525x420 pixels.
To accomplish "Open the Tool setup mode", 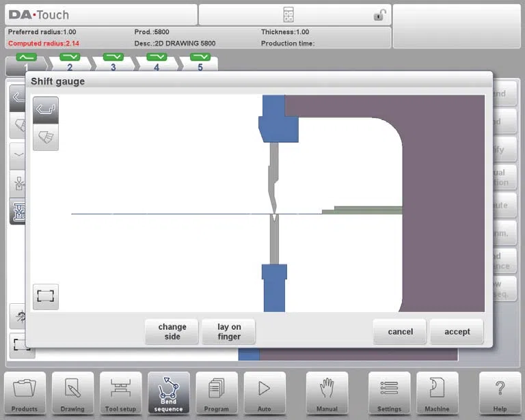I will (x=120, y=393).
